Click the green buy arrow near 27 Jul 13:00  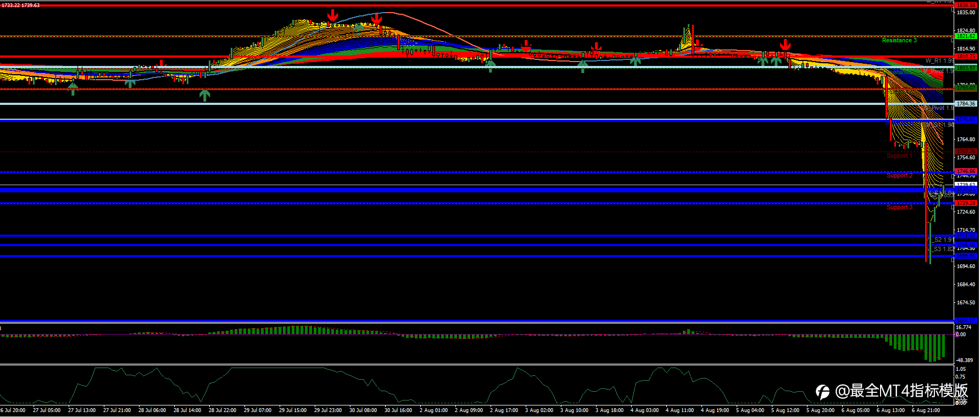[73, 88]
